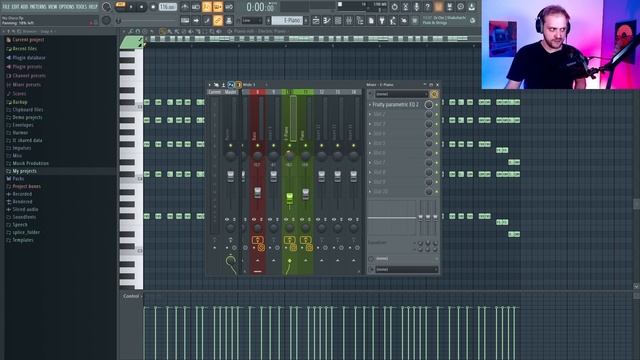Open the Channel rack view icon
This screenshot has height=360, width=640.
(338, 20)
